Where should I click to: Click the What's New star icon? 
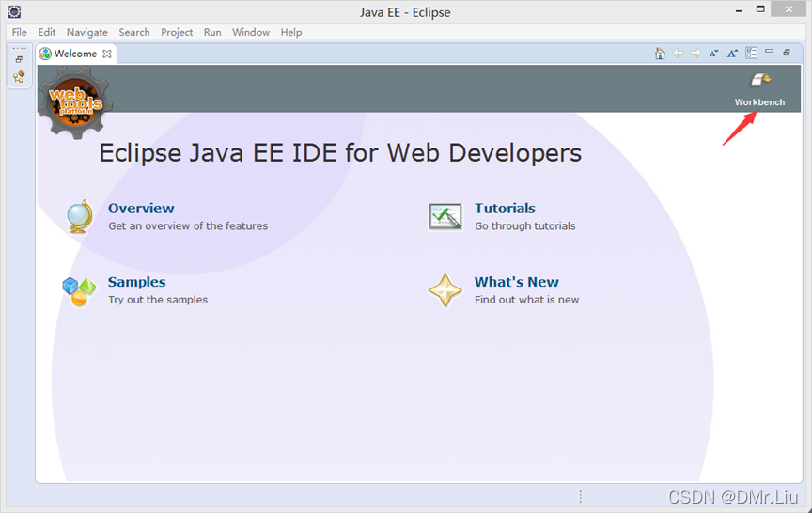445,291
